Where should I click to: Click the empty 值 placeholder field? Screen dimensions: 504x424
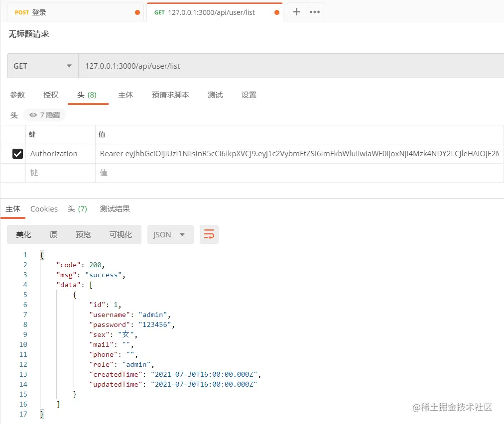pos(300,173)
